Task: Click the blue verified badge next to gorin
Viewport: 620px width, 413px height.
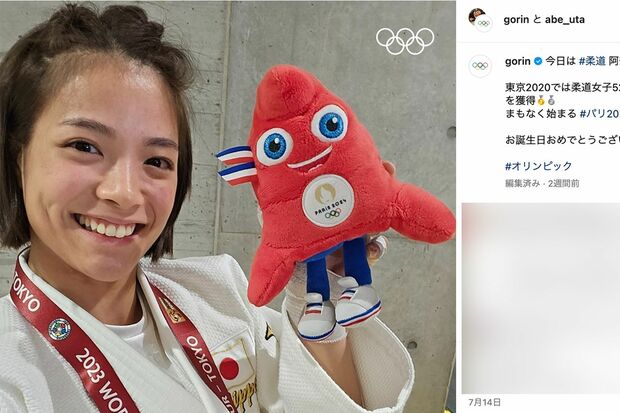Action: tap(538, 61)
